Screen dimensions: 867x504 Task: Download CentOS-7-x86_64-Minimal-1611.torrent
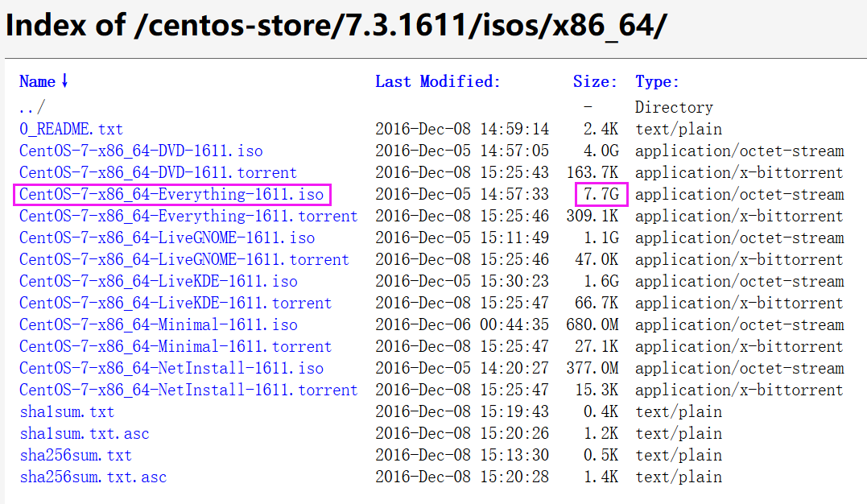tap(175, 345)
